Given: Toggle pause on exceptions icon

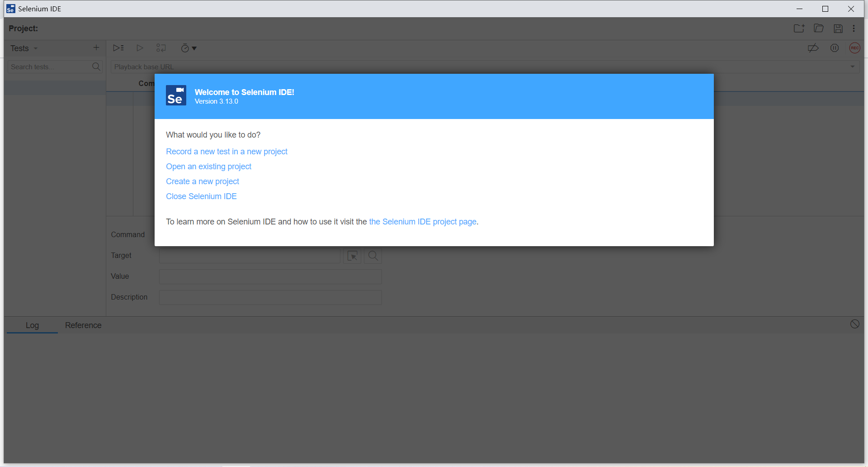Looking at the screenshot, I should [x=835, y=48].
